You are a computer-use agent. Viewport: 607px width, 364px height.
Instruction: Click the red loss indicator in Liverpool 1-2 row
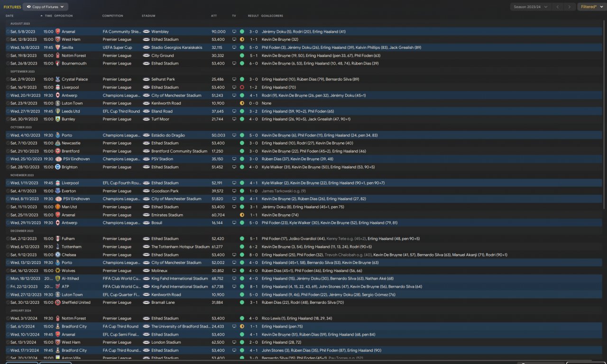pyautogui.click(x=242, y=87)
